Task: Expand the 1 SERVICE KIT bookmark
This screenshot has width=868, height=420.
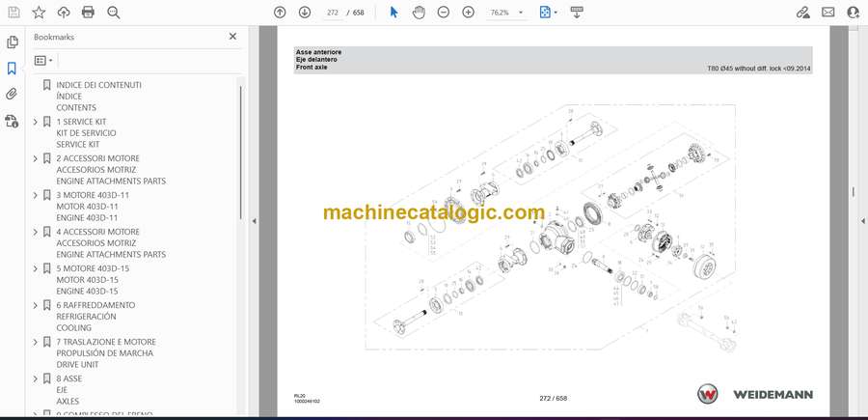Action: [x=36, y=122]
